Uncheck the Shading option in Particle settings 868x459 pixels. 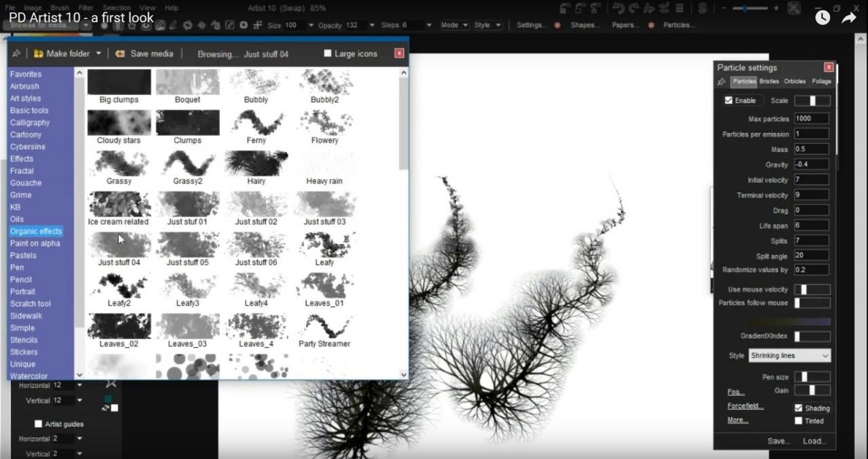pos(798,408)
